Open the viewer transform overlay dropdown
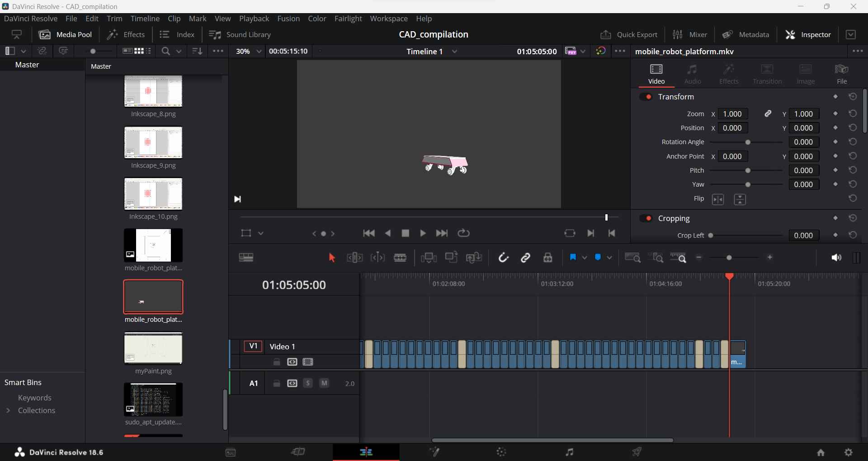Screen dimensions: 868x461 click(261, 233)
